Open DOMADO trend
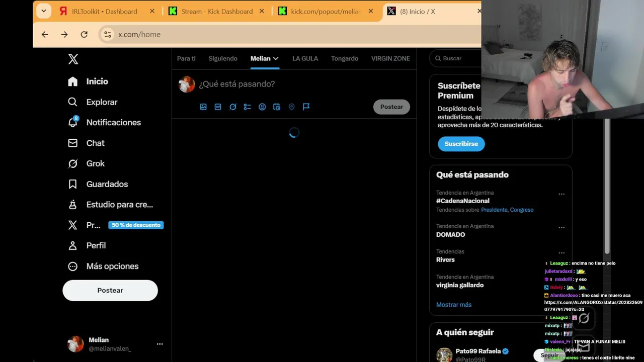This screenshot has width=644, height=362. coord(450,235)
